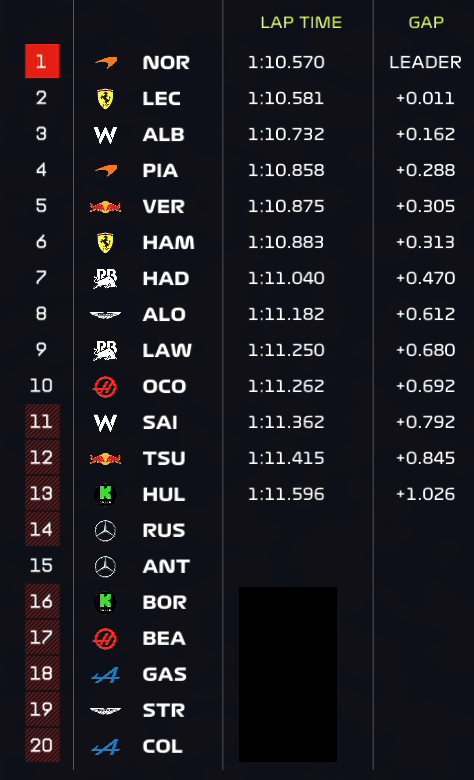The image size is (474, 780).
Task: Click the hatched position 11 badge
Action: point(42,421)
